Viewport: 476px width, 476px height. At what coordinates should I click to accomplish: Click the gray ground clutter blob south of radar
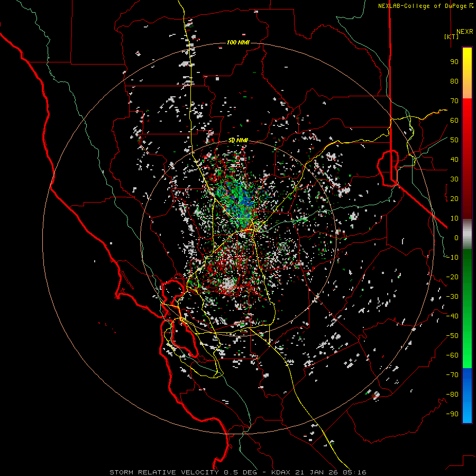point(228,284)
